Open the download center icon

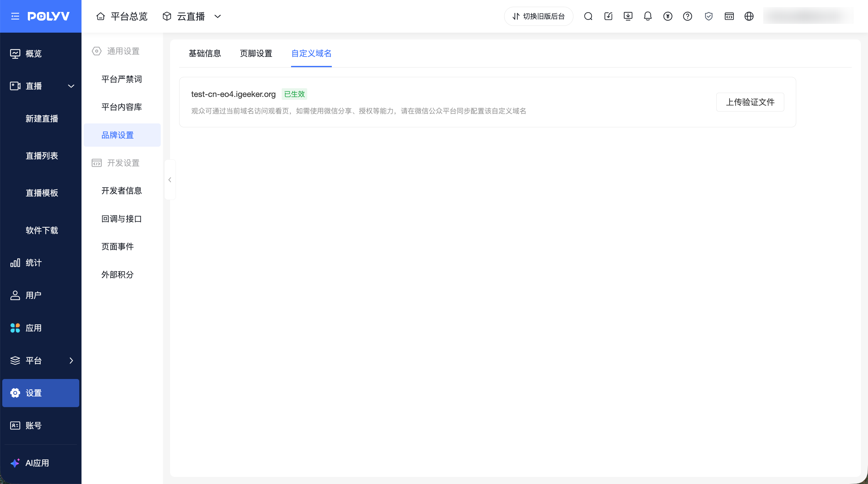[628, 16]
